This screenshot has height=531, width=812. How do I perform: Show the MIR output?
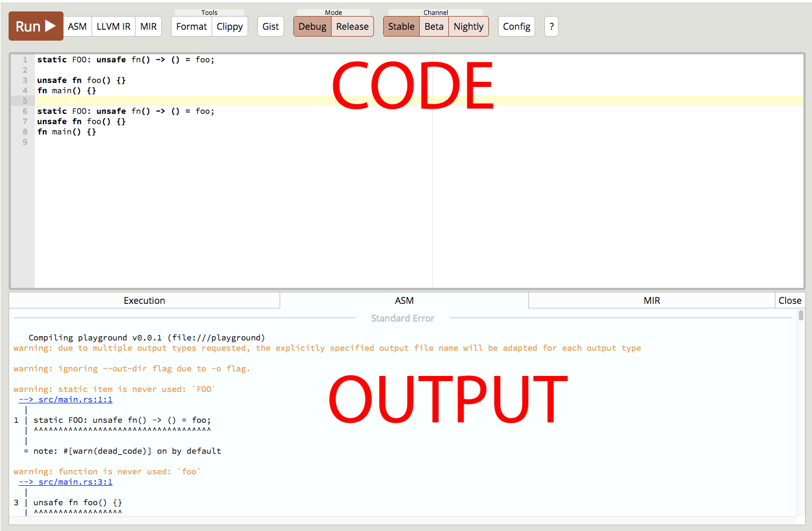148,26
